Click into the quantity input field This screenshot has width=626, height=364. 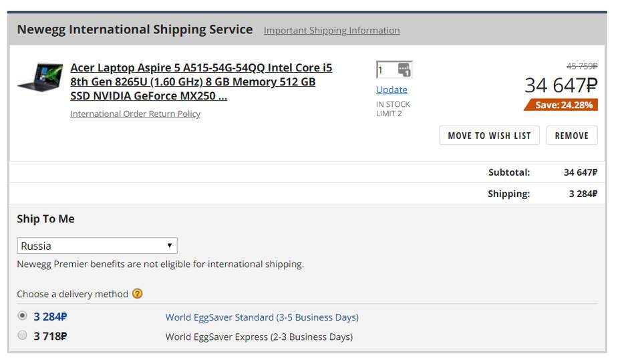(x=385, y=69)
